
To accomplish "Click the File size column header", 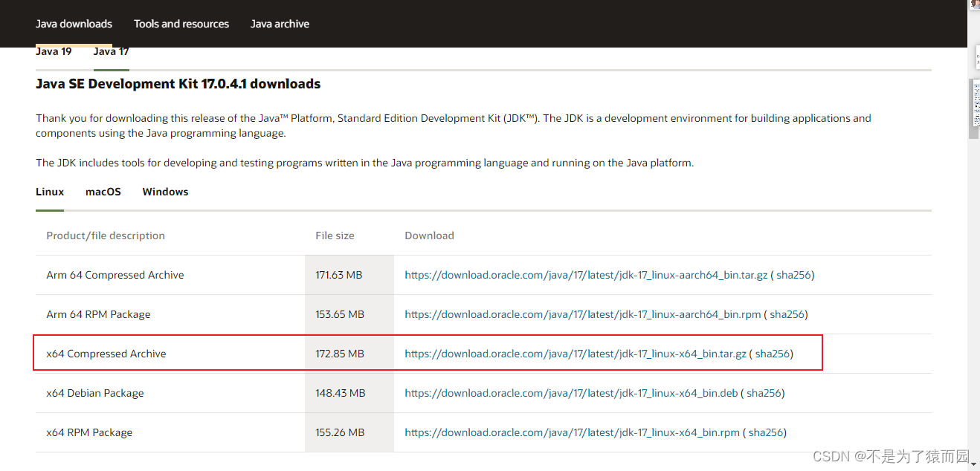I will pyautogui.click(x=335, y=235).
